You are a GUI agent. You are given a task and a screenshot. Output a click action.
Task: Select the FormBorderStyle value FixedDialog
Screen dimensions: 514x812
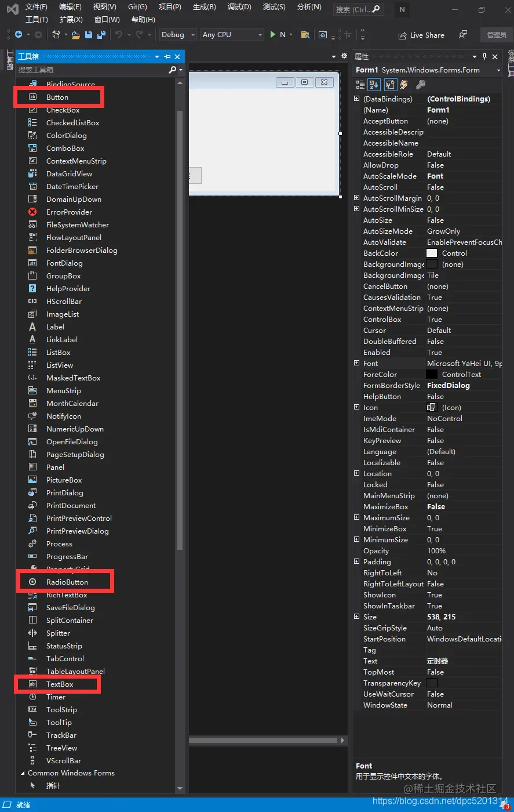point(449,386)
